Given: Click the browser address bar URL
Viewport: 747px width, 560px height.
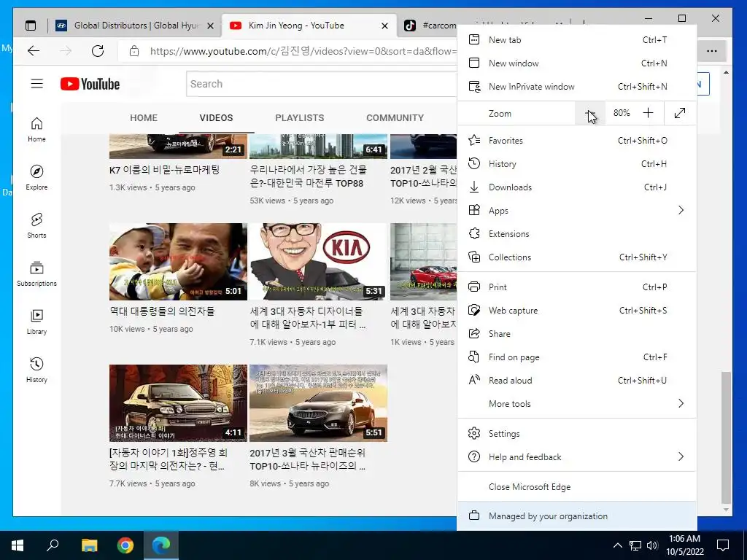Looking at the screenshot, I should pyautogui.click(x=303, y=51).
